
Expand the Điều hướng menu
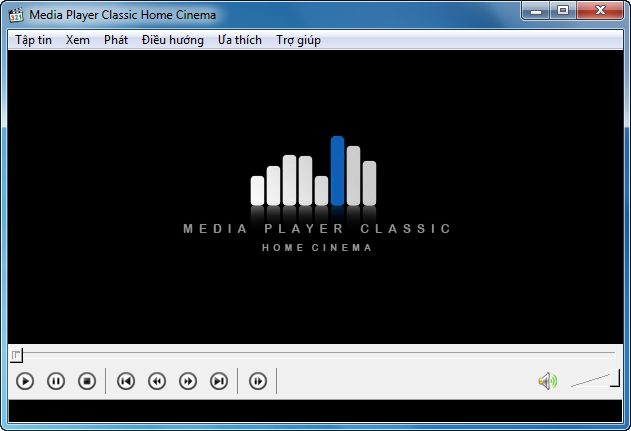tap(172, 40)
